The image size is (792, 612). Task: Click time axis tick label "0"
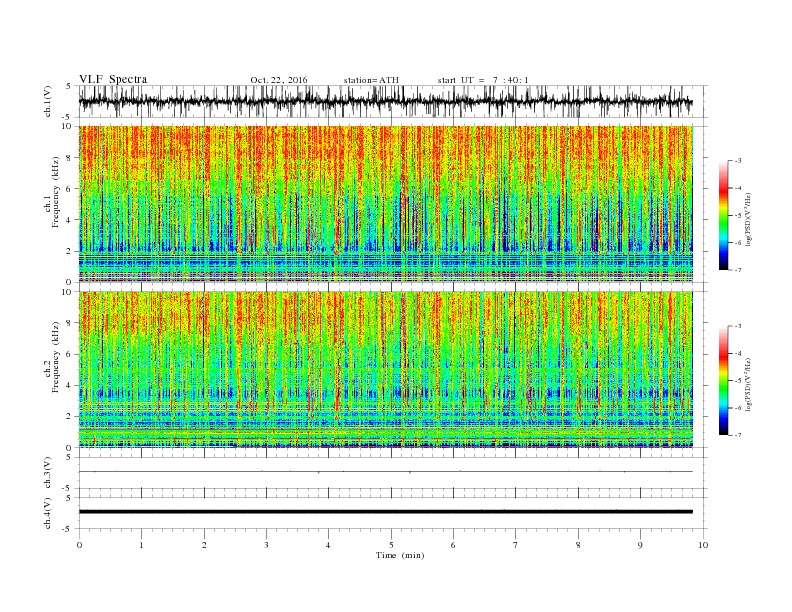[79, 545]
